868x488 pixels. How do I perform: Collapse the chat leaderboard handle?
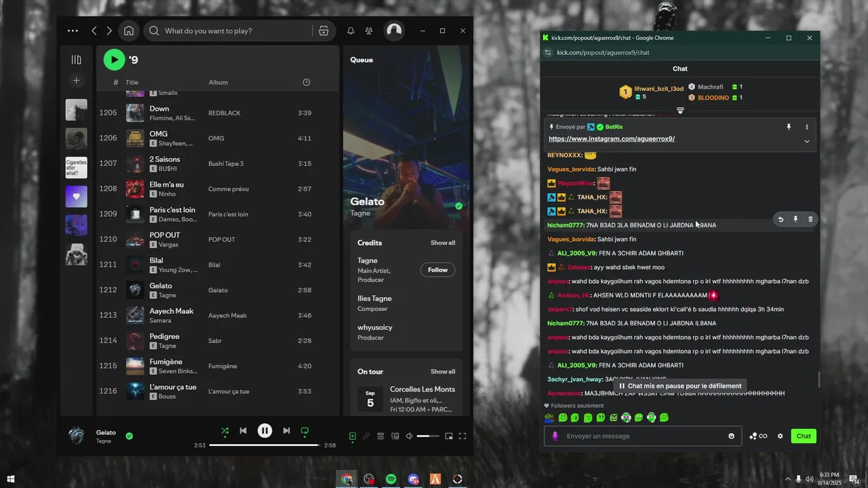tap(680, 110)
